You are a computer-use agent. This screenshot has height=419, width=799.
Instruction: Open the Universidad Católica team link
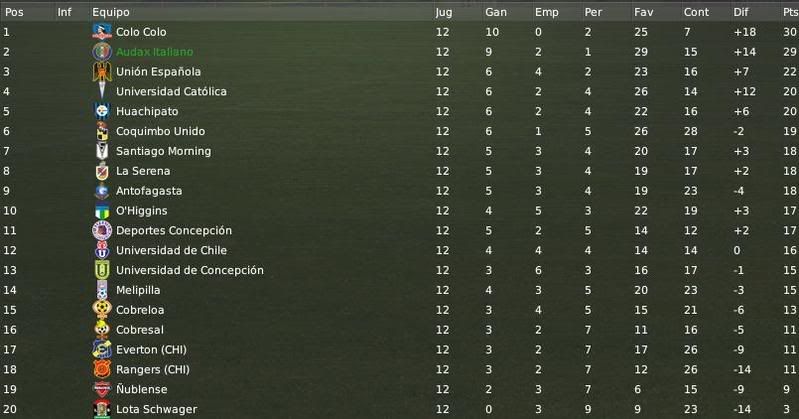171,92
